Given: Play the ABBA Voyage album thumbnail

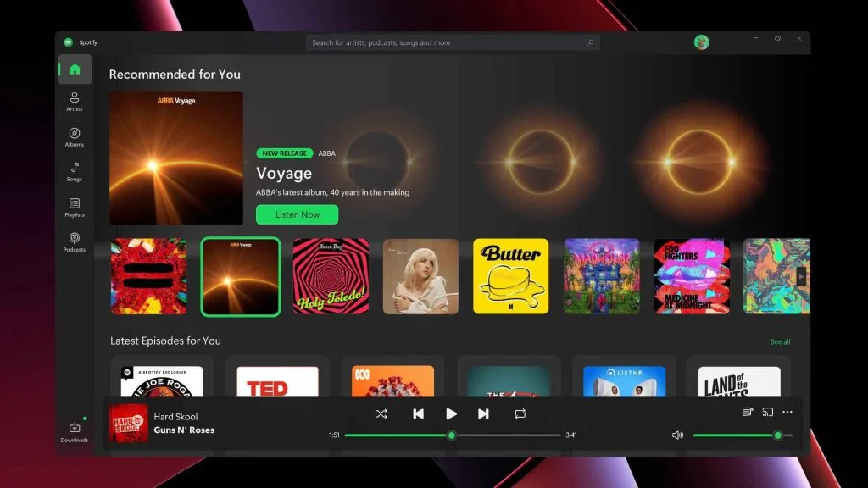Looking at the screenshot, I should click(x=240, y=276).
